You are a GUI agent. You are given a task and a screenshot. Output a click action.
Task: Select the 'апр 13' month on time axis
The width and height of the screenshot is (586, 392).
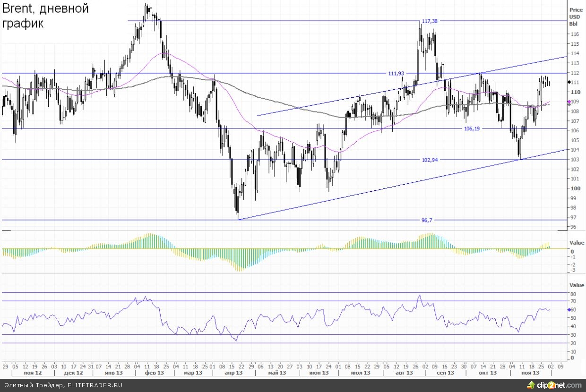233,373
